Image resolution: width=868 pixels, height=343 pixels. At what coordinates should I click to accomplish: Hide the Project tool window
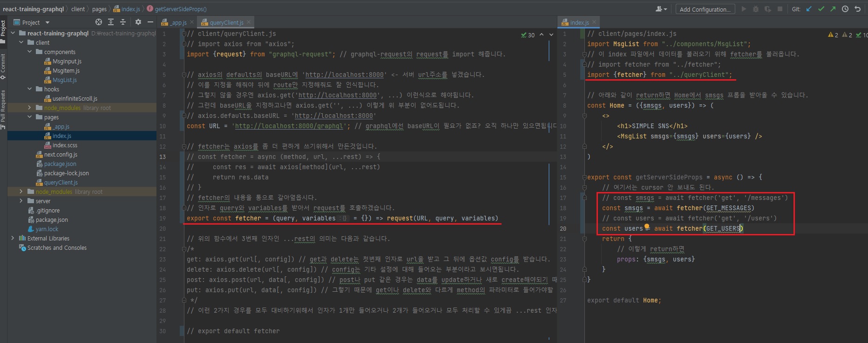coord(150,22)
